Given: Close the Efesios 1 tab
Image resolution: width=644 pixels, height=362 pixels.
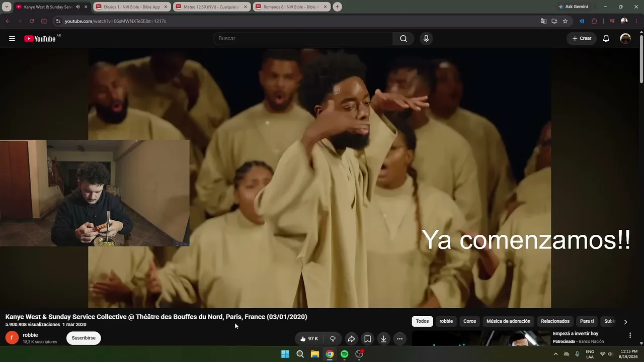Looking at the screenshot, I should tap(166, 7).
